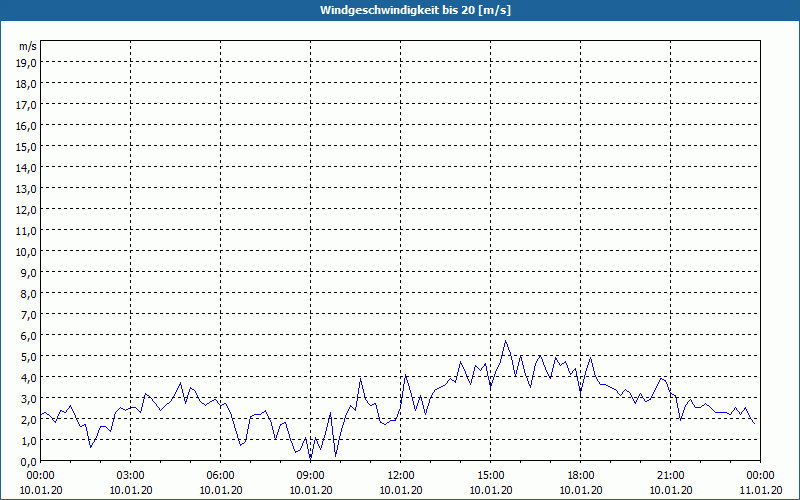The height and width of the screenshot is (500, 800).
Task: Click the "m/s" unit label on the y-axis
Action: tap(28, 46)
